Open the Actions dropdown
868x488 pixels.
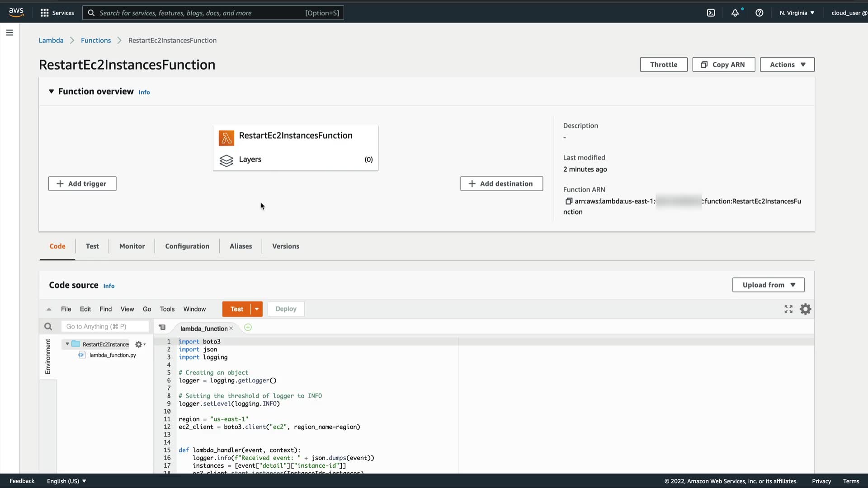[x=787, y=65]
